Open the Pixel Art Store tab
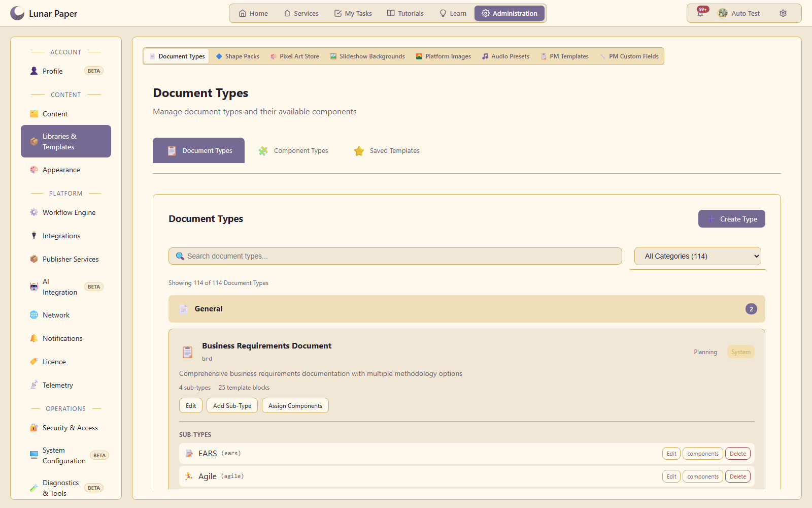 click(x=295, y=56)
